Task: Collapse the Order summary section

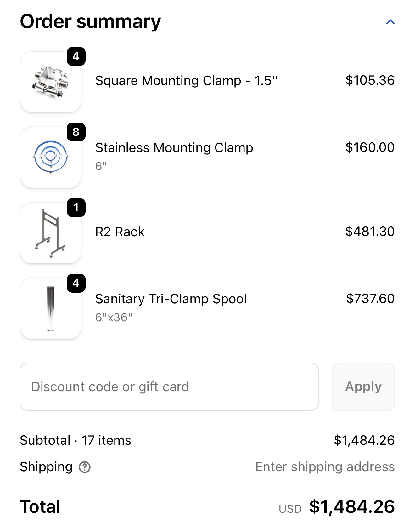Action: pyautogui.click(x=390, y=22)
